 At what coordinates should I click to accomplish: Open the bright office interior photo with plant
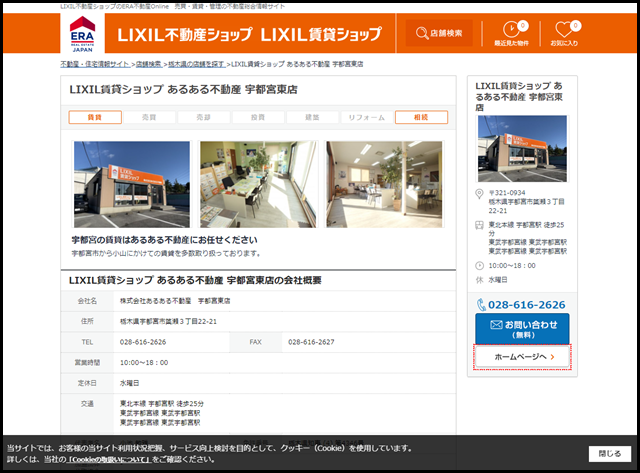384,184
